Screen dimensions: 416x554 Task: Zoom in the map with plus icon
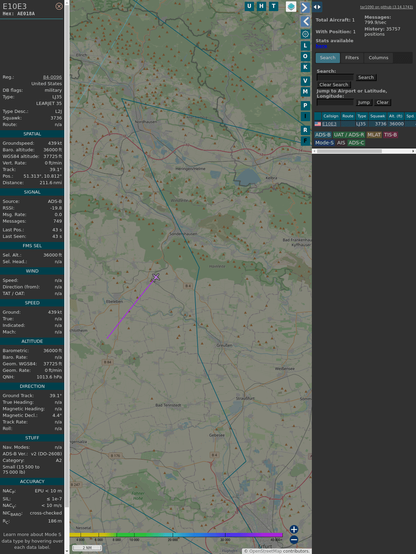[x=294, y=529]
